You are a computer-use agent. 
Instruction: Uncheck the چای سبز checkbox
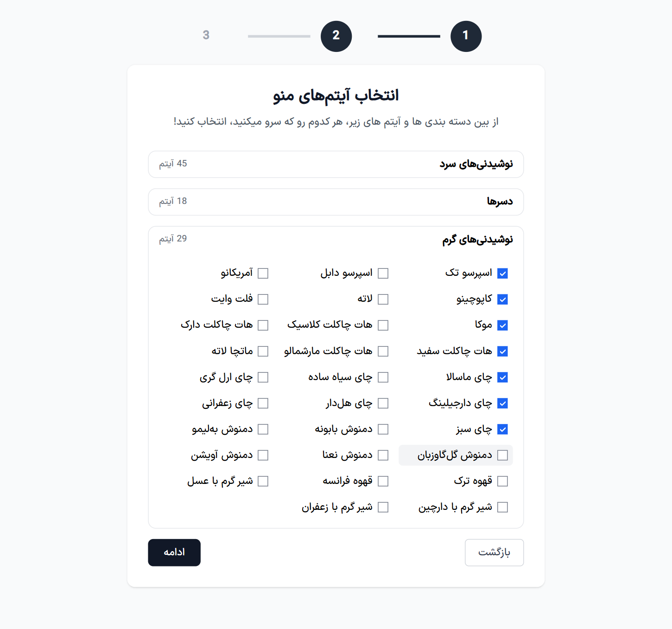(x=503, y=429)
